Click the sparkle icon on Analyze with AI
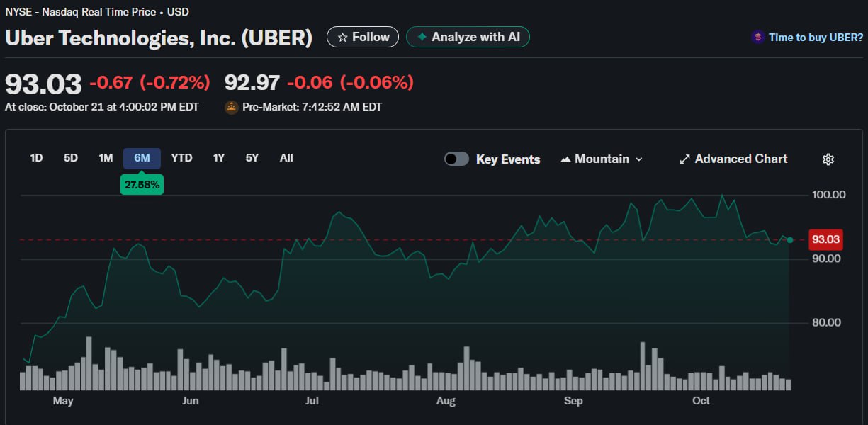 tap(422, 37)
